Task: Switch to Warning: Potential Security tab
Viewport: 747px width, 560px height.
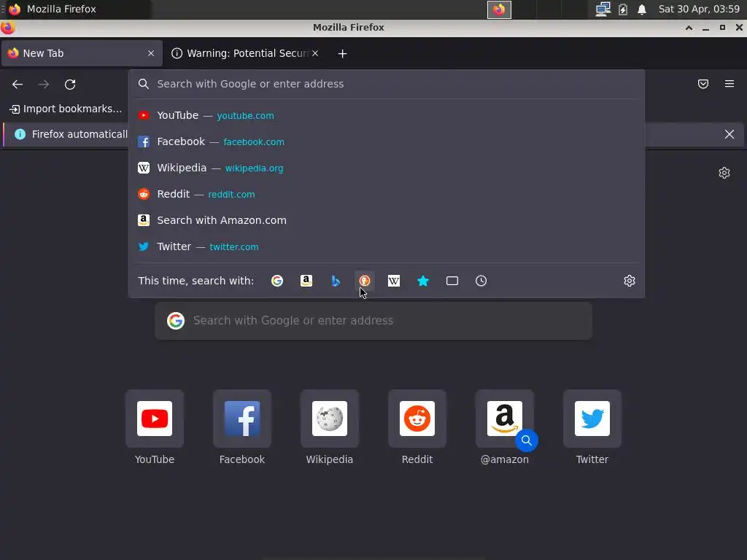Action: [x=245, y=53]
